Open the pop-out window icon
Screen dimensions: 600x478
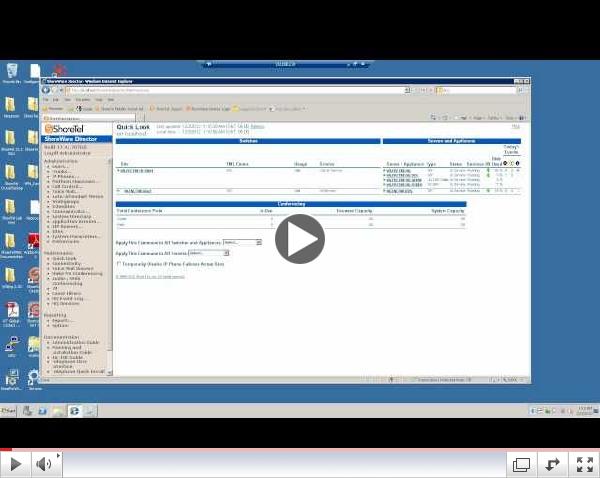pyautogui.click(x=521, y=465)
